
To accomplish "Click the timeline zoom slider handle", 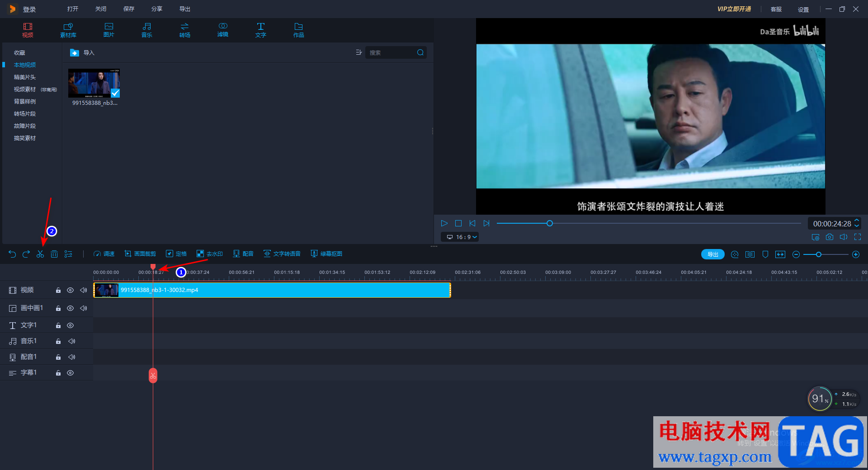I will click(x=819, y=254).
